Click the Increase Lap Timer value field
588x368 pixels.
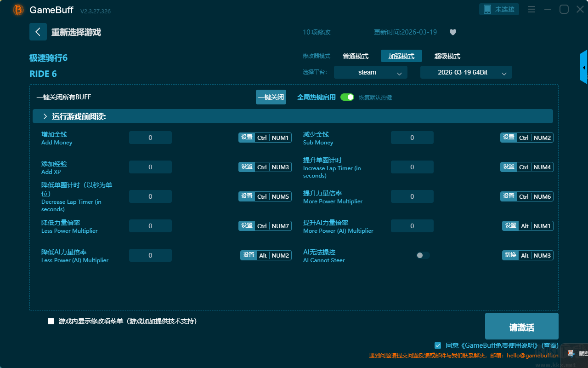coord(412,167)
